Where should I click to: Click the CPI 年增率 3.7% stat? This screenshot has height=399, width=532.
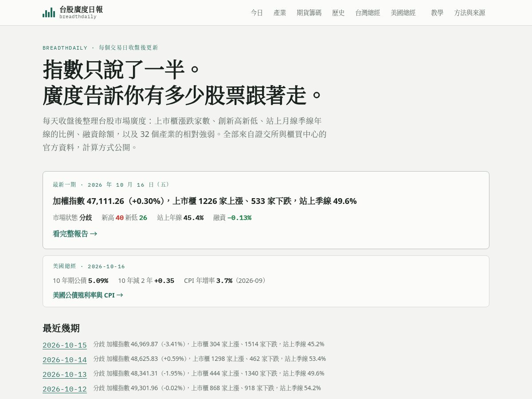click(x=226, y=281)
